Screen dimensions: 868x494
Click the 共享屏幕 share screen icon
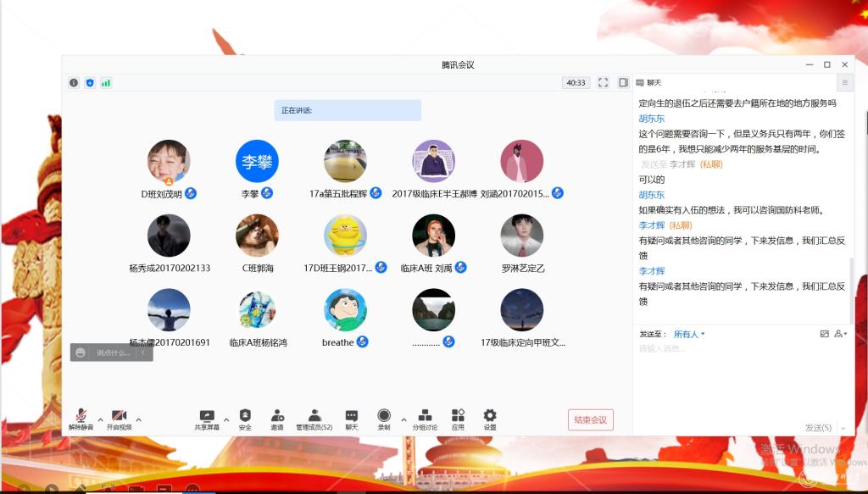pyautogui.click(x=206, y=416)
